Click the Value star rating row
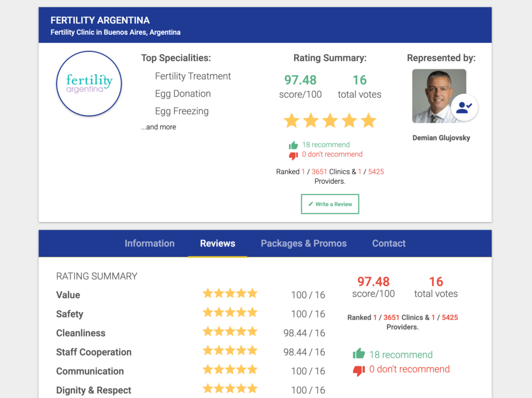Image resolution: width=532 pixels, height=398 pixels. pyautogui.click(x=230, y=294)
